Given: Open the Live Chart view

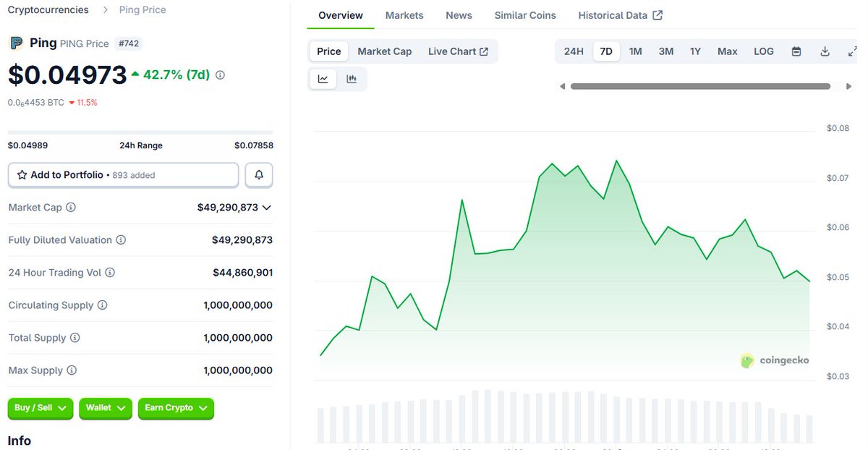Looking at the screenshot, I should tap(458, 51).
